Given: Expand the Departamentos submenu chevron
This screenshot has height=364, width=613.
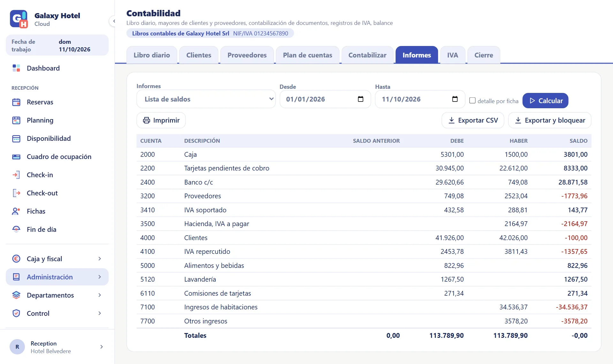Looking at the screenshot, I should (x=100, y=295).
